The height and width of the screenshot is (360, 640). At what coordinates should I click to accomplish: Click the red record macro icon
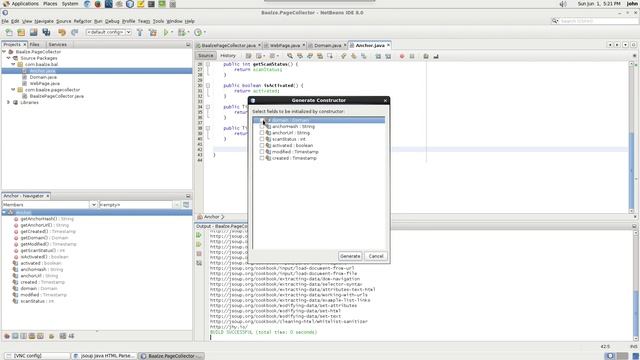coord(402,56)
